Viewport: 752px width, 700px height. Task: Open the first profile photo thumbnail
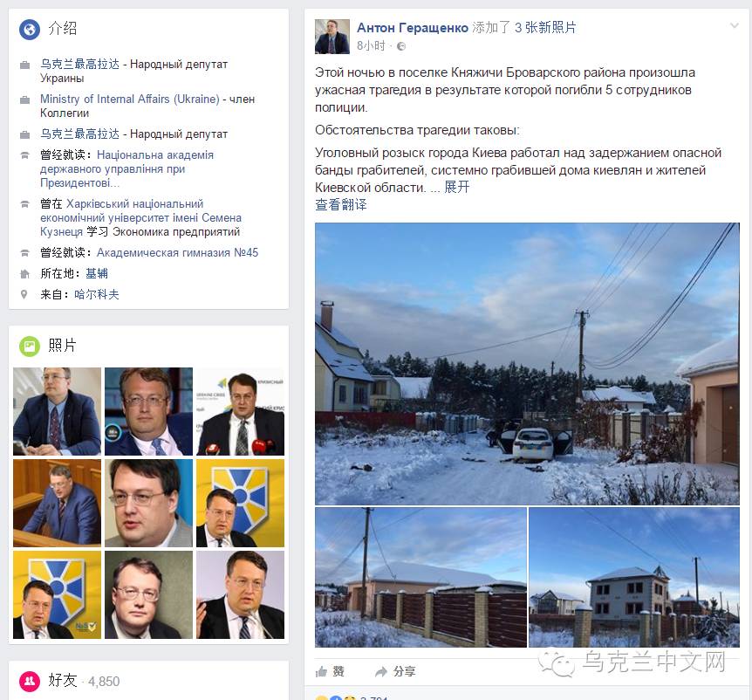pyautogui.click(x=57, y=411)
